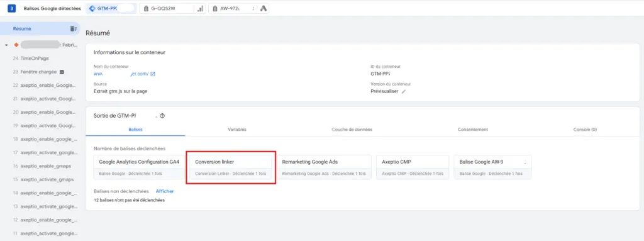Click the Google Analytics bar chart icon

[x=201, y=9]
